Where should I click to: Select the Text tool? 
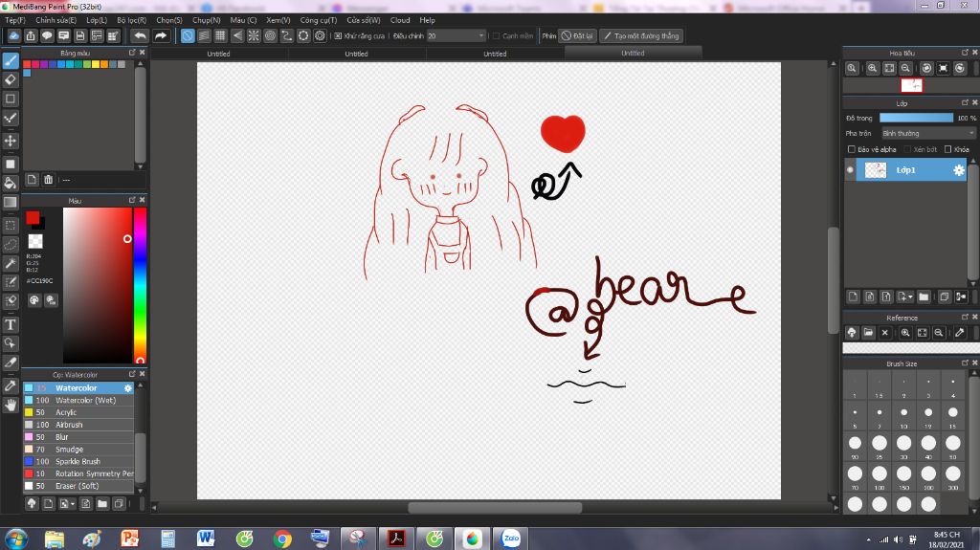click(x=11, y=325)
